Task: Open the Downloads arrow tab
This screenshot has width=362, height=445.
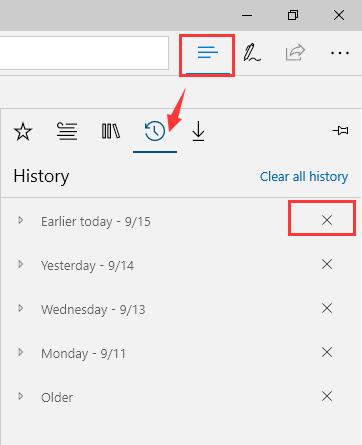Action: [x=198, y=131]
